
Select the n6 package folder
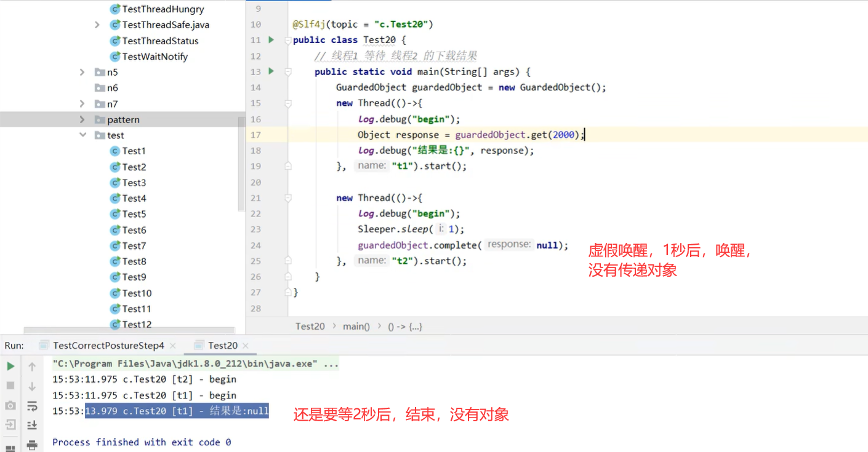point(112,88)
